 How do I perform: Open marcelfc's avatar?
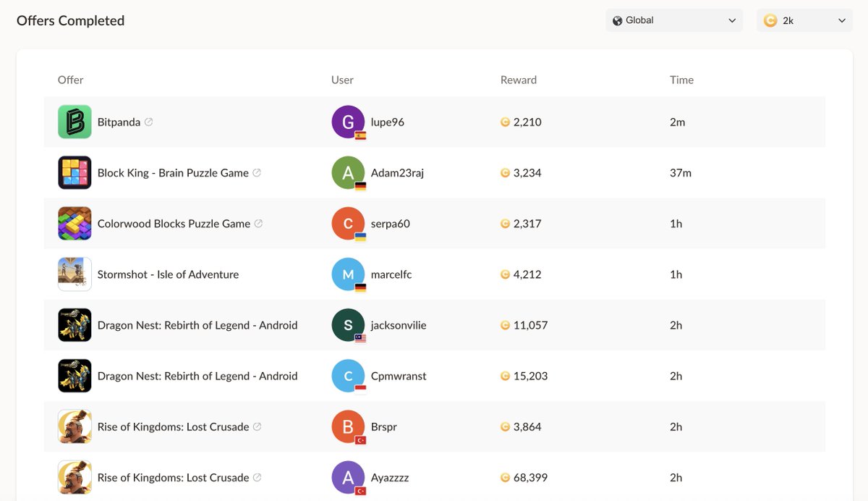349,274
